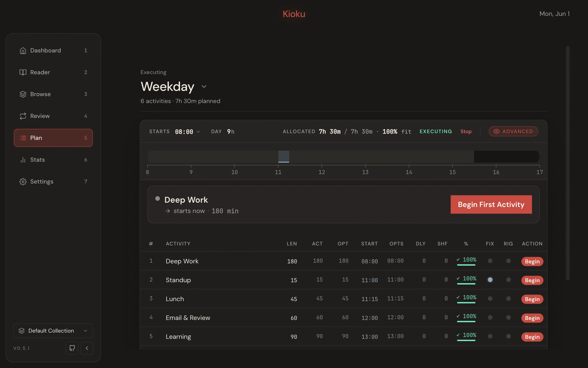This screenshot has width=588, height=368.
Task: Click the Dashboard home icon
Action: click(x=23, y=50)
